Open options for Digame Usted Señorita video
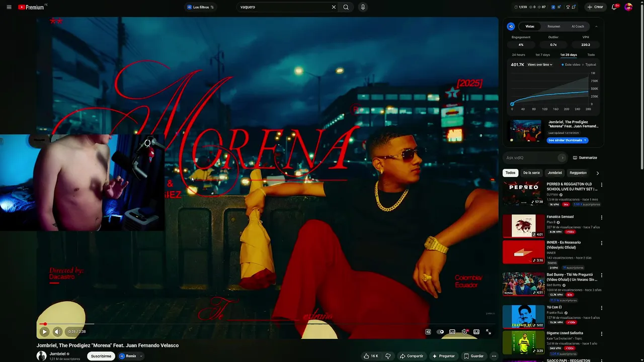644x362 pixels. (601, 333)
